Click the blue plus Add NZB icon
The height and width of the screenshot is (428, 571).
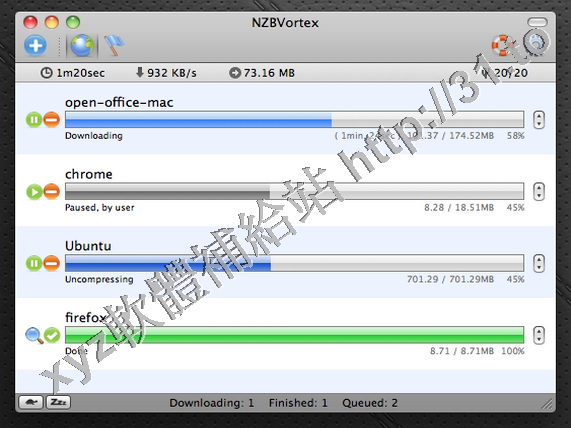pos(35,46)
